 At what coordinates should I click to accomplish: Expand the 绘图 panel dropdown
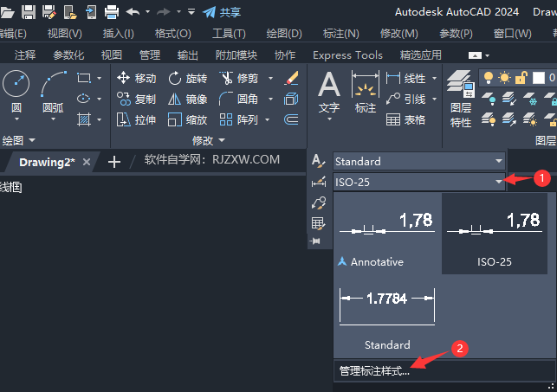point(18,140)
